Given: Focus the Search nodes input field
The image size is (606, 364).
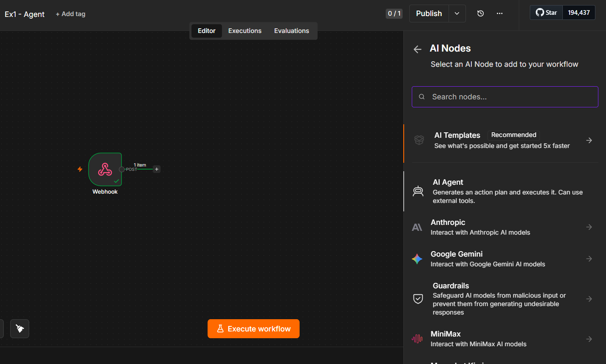Looking at the screenshot, I should point(505,97).
